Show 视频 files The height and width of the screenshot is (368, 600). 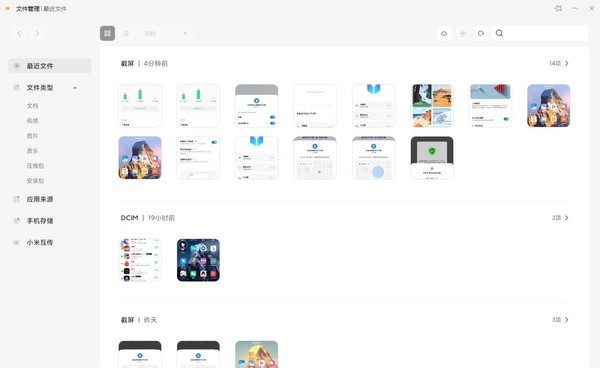coord(33,120)
